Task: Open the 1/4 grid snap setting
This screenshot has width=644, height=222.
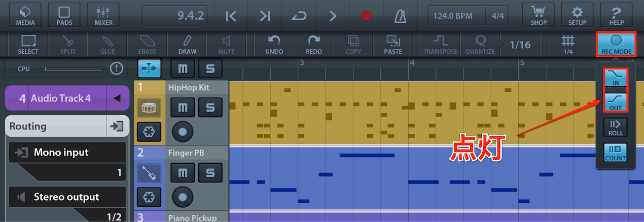Action: coord(568,45)
